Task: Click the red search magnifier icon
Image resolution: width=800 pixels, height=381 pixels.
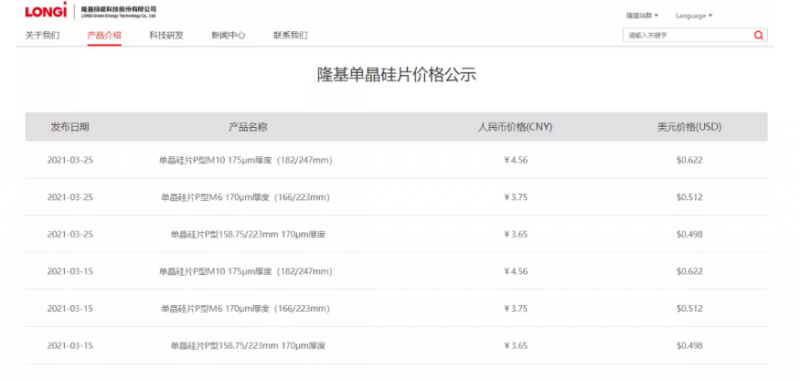Action: point(759,35)
